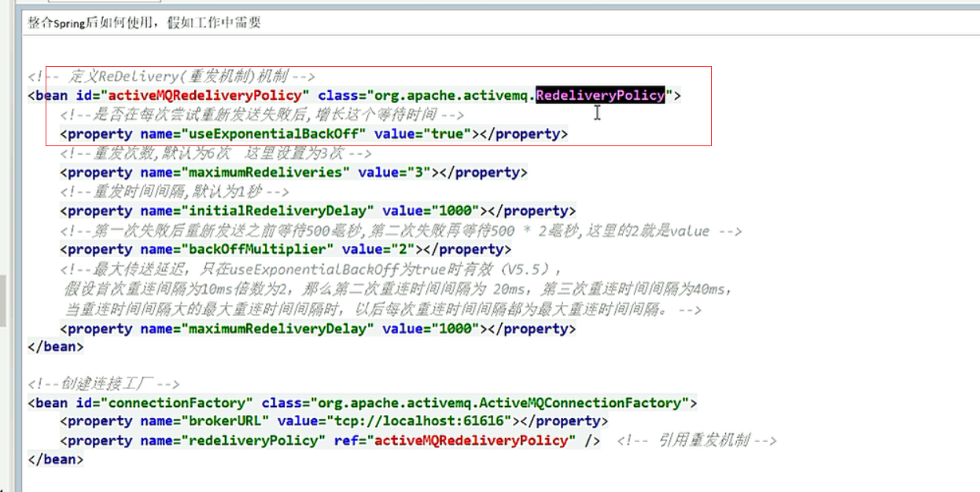Click the comment line starting 最大传送延迟

(x=312, y=269)
